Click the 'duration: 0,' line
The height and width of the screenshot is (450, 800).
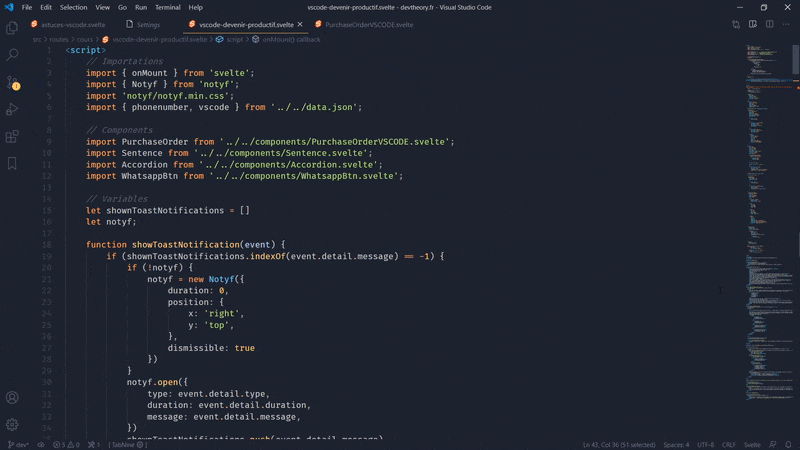[x=198, y=291]
